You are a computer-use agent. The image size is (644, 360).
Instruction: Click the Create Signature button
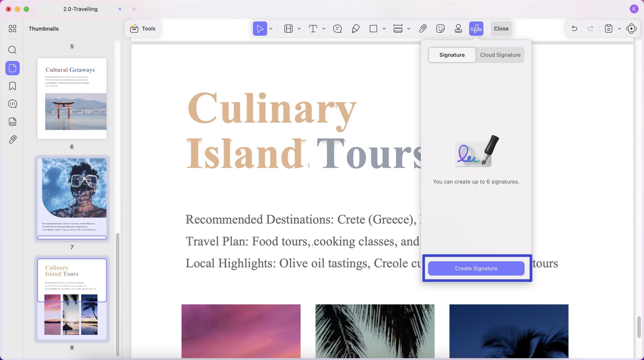tap(476, 268)
